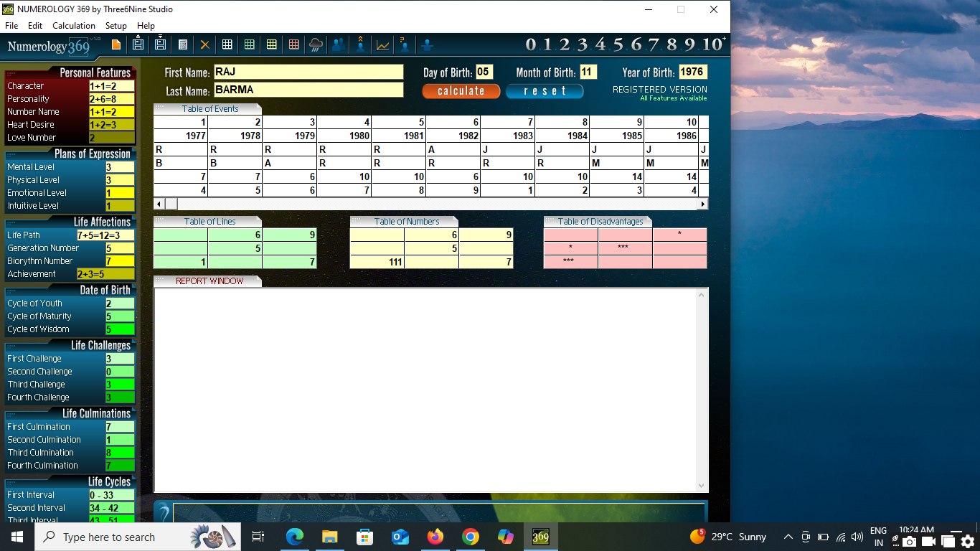Click the yellow grid table icon

coord(271,44)
